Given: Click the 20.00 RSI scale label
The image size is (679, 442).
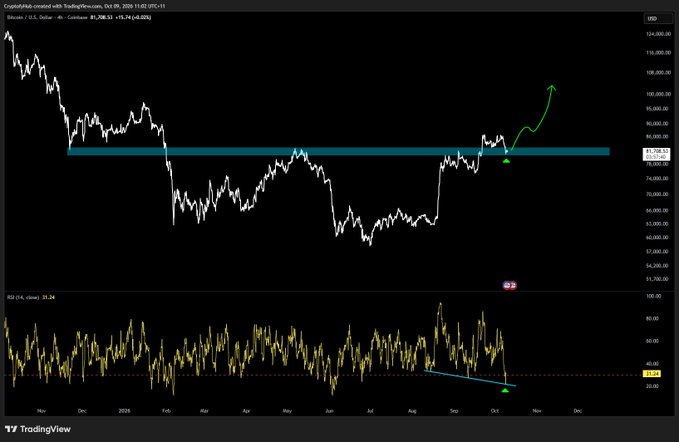Looking at the screenshot, I should (653, 386).
